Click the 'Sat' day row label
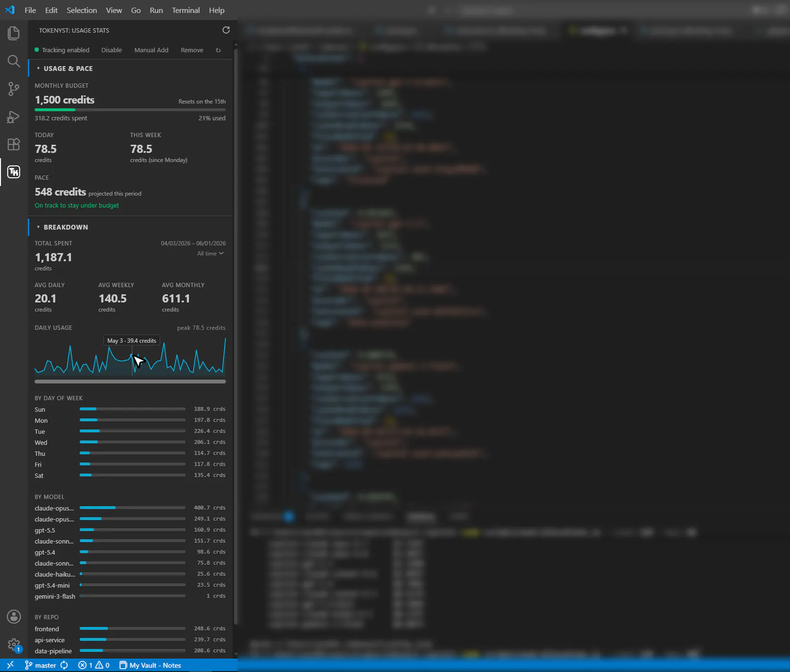 [x=39, y=475]
